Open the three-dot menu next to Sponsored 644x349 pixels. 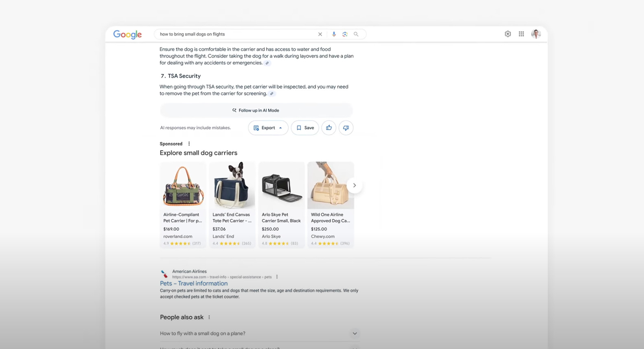point(189,144)
